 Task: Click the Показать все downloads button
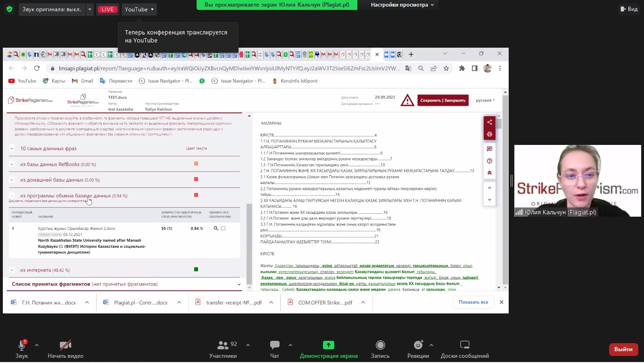click(x=473, y=302)
